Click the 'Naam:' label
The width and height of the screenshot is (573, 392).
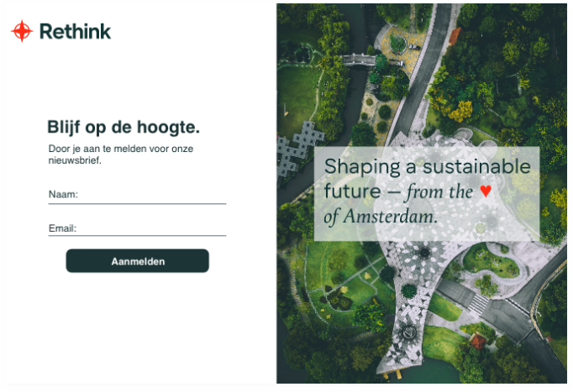[63, 194]
